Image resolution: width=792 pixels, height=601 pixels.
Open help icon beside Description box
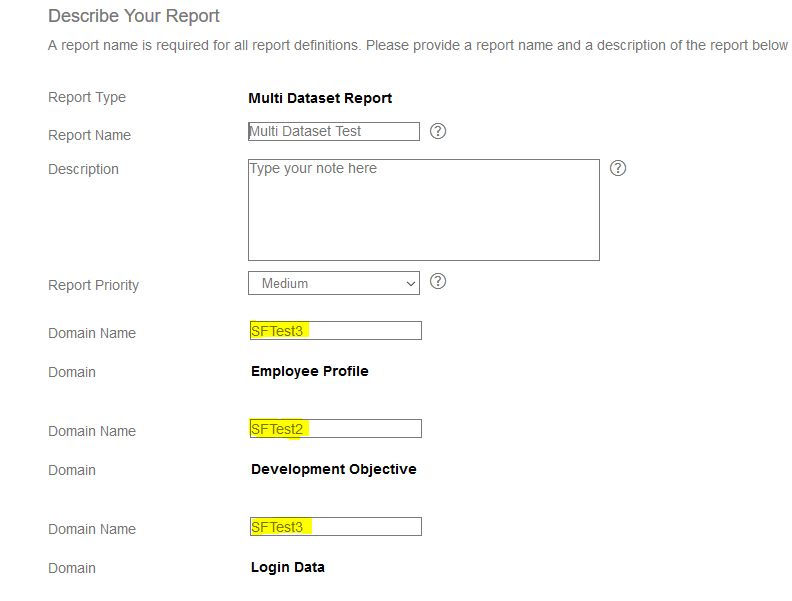click(x=618, y=168)
